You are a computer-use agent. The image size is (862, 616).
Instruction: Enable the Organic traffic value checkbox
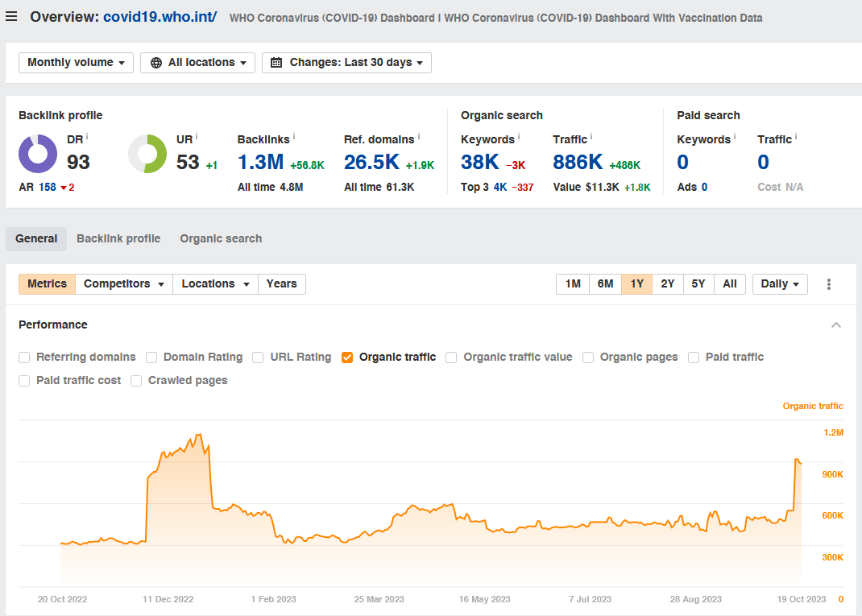point(451,358)
